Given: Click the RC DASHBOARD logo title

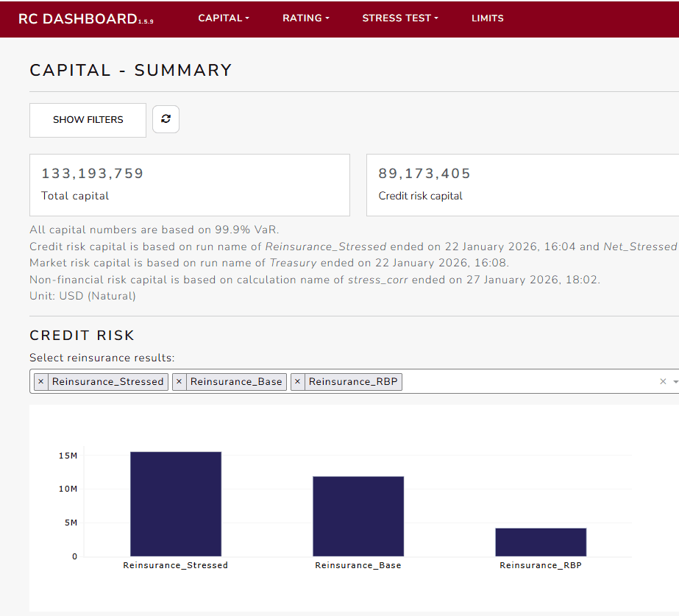Looking at the screenshot, I should [86, 18].
